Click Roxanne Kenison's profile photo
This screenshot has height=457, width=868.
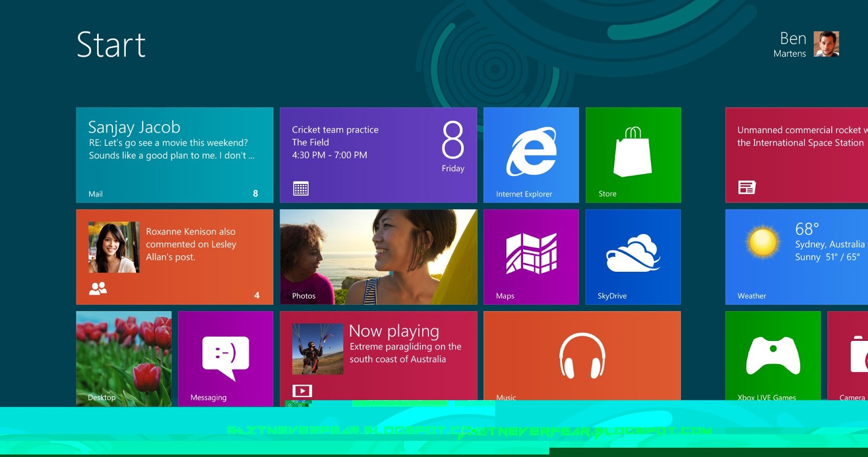[114, 247]
